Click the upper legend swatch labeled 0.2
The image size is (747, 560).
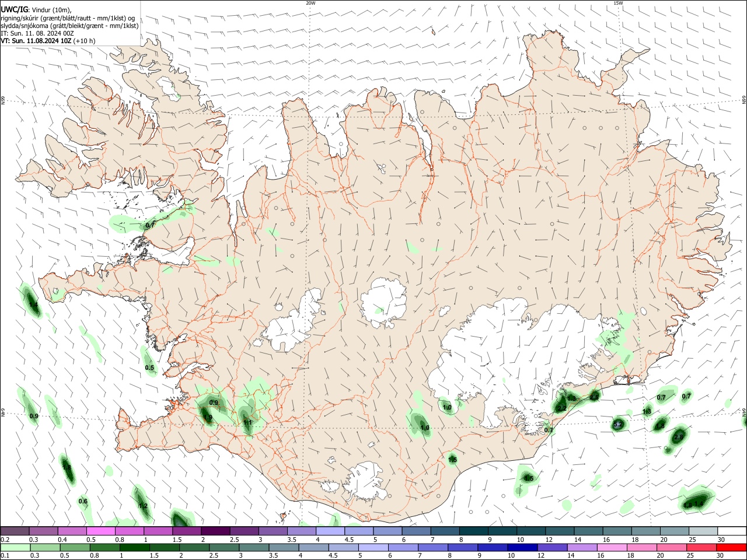(15, 531)
